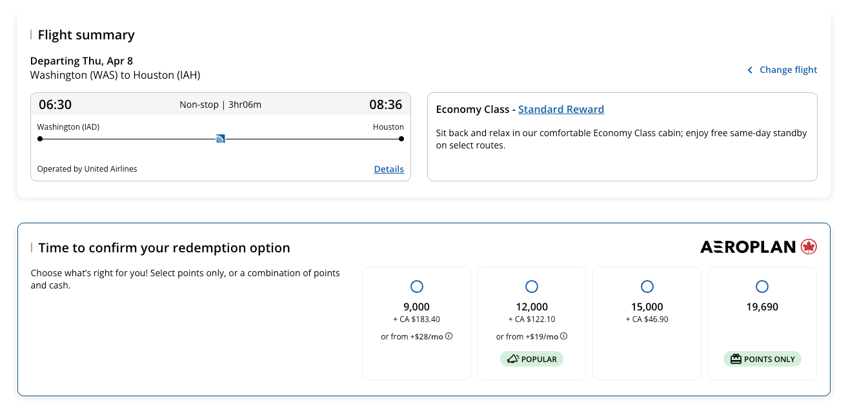Click the 06:30 departure time
Image resolution: width=868 pixels, height=404 pixels.
[x=55, y=105]
